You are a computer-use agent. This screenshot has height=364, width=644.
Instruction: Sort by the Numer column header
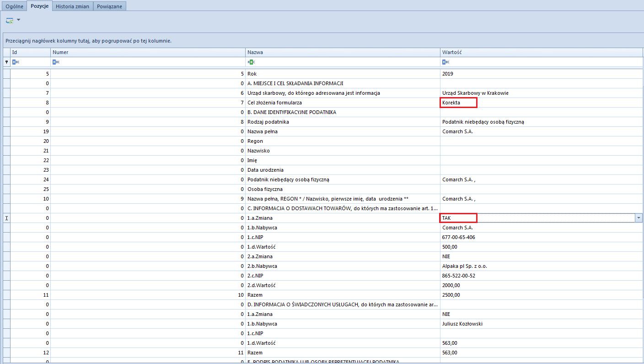[148, 52]
